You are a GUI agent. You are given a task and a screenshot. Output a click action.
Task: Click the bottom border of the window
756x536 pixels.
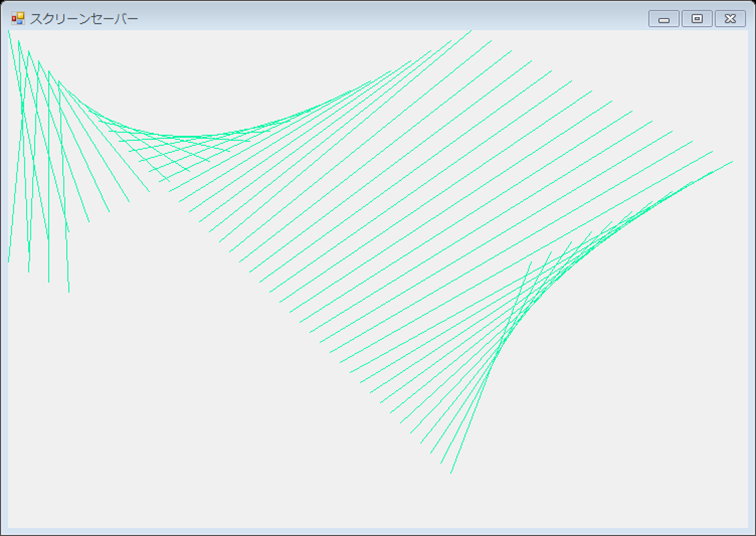pyautogui.click(x=378, y=531)
